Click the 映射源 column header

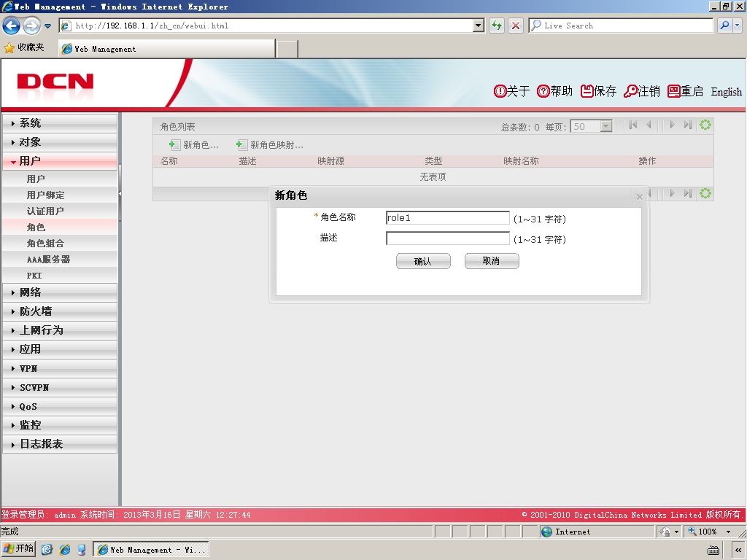[x=330, y=161]
